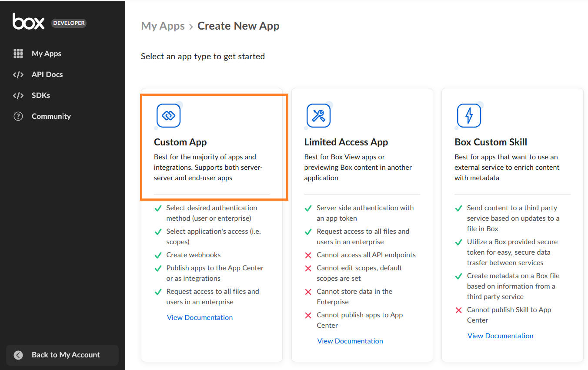Viewport: 588px width, 370px height.
Task: Click the Box Custom Skill lightning icon
Action: [469, 115]
